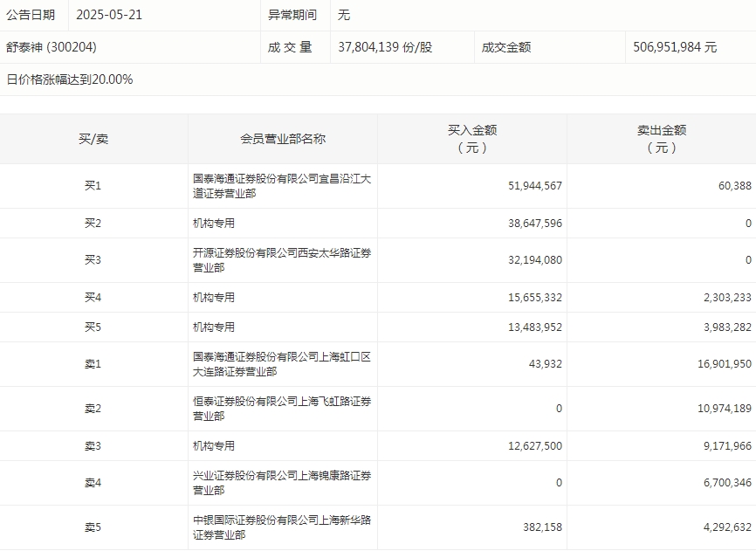
Task: Click the 买/卖 column header
Action: coord(93,139)
